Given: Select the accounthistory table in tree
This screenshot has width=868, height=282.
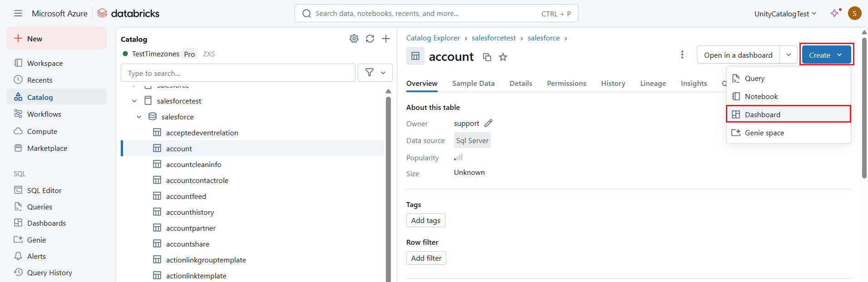Looking at the screenshot, I should pos(190,212).
